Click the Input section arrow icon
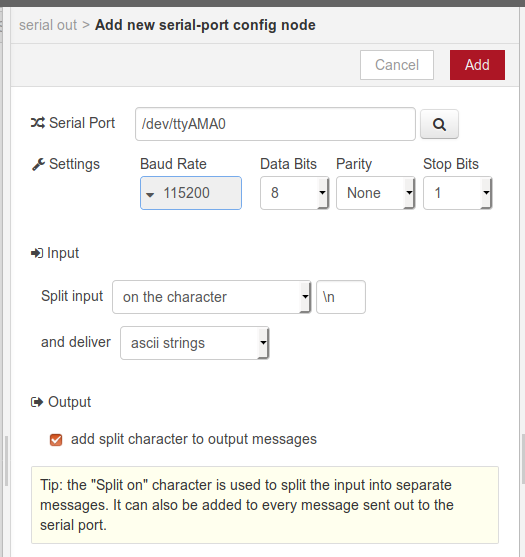 pos(37,253)
